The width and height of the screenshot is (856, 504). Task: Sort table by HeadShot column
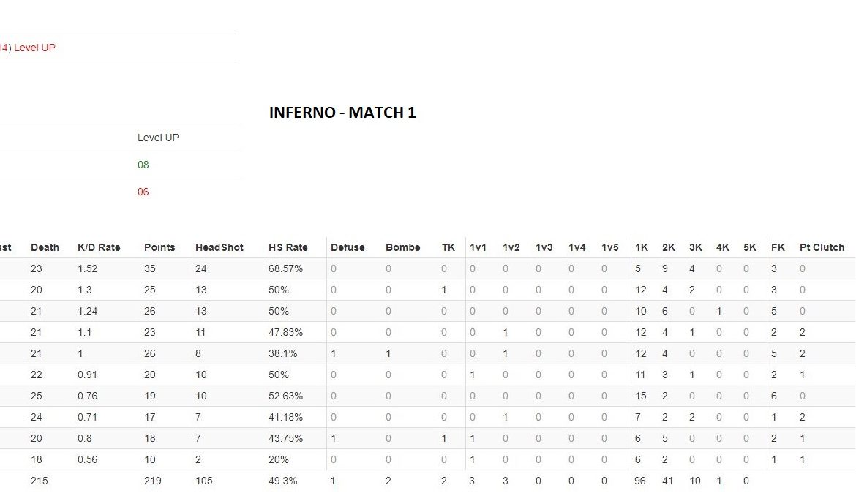coord(219,247)
